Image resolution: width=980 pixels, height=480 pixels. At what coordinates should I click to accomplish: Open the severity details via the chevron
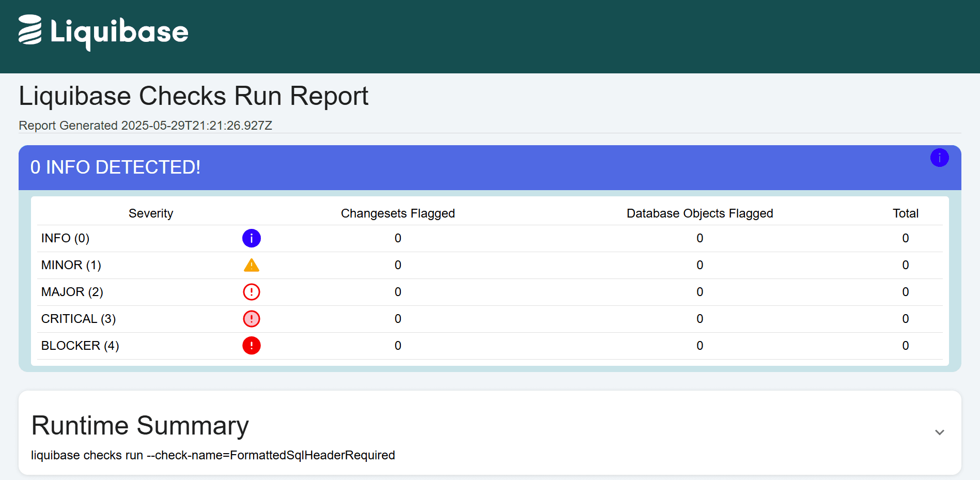939,432
